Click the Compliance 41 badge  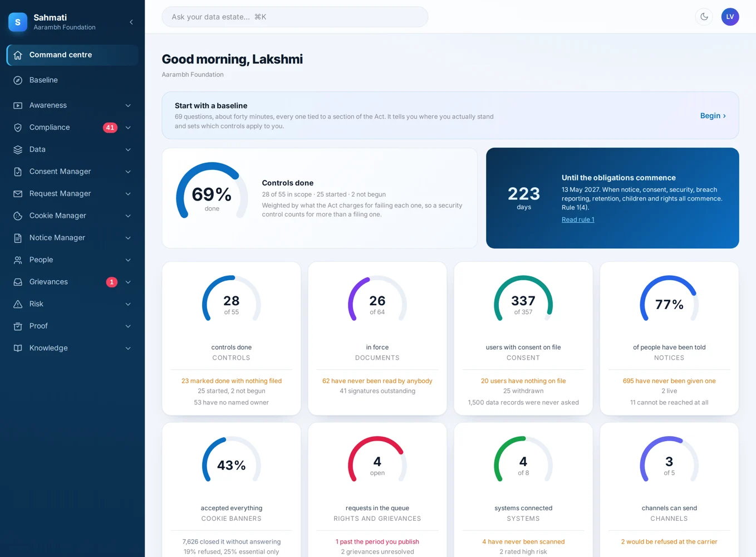tap(110, 128)
